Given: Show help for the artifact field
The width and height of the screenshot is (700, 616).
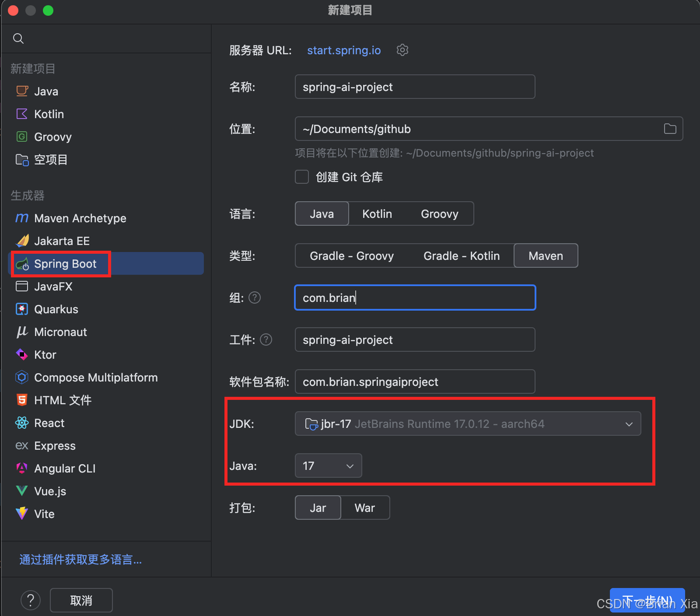Looking at the screenshot, I should [x=266, y=340].
